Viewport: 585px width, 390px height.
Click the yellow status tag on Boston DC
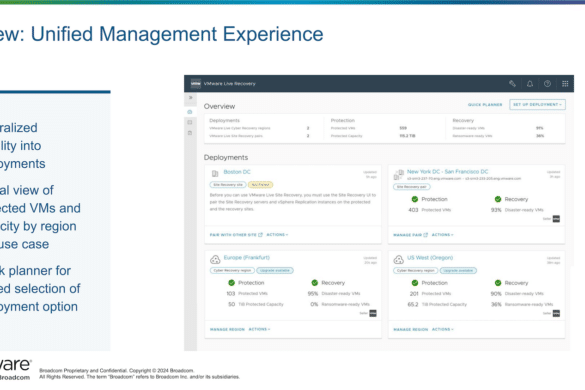click(260, 185)
